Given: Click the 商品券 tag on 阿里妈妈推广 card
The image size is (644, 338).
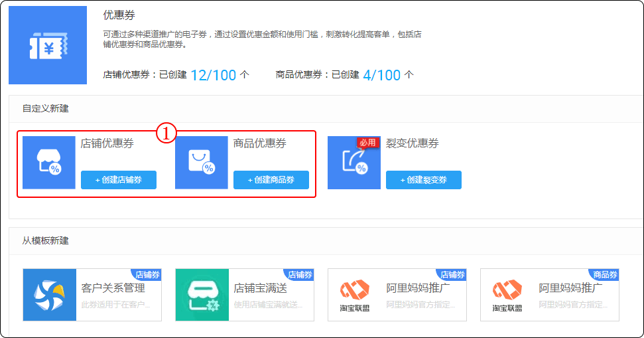Looking at the screenshot, I should click(x=605, y=274).
